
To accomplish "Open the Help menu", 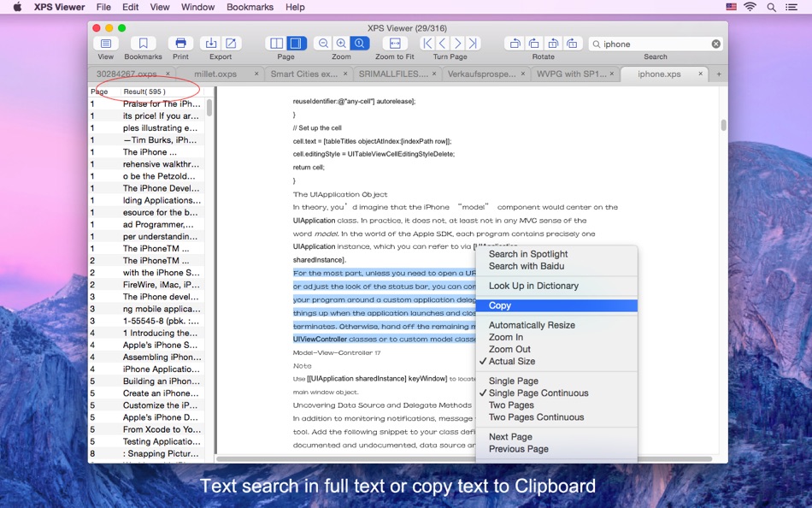I will click(295, 7).
